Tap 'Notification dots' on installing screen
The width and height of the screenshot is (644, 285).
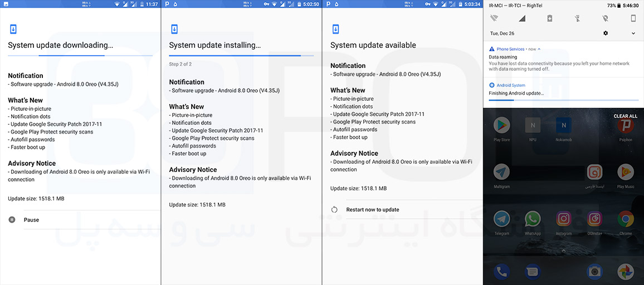[191, 123]
